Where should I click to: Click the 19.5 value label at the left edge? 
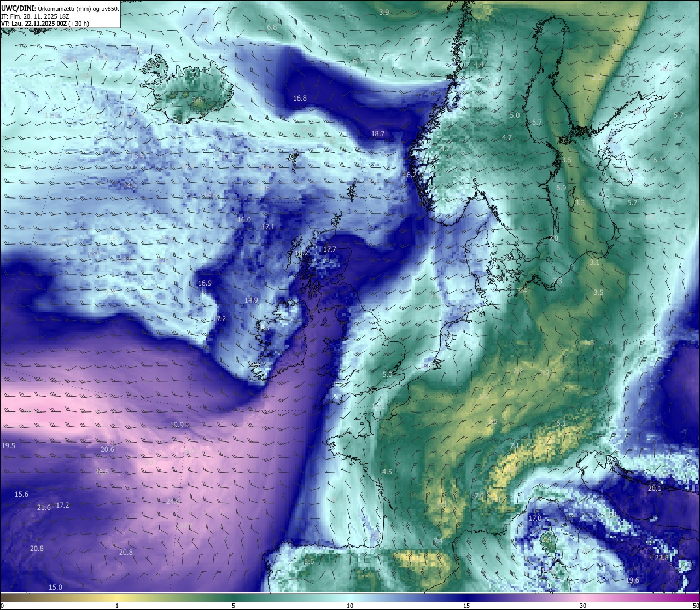[8, 446]
